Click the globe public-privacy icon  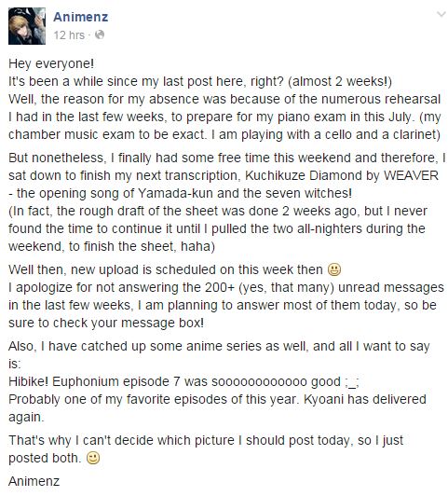[x=100, y=34]
